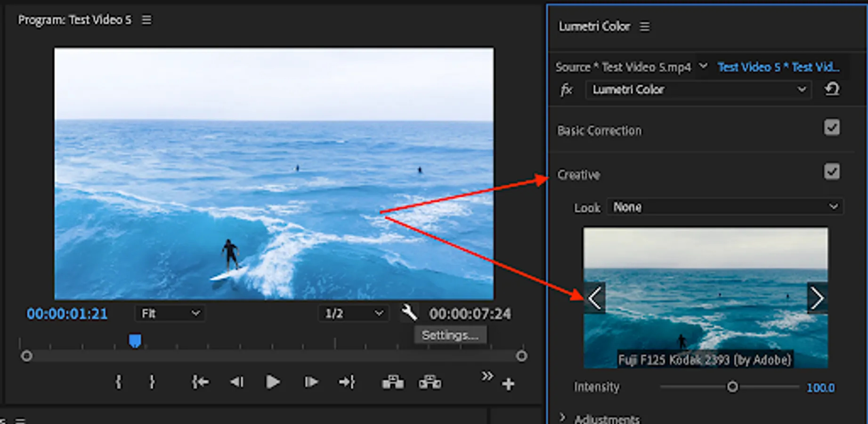Expand the Adjustments section

[562, 417]
